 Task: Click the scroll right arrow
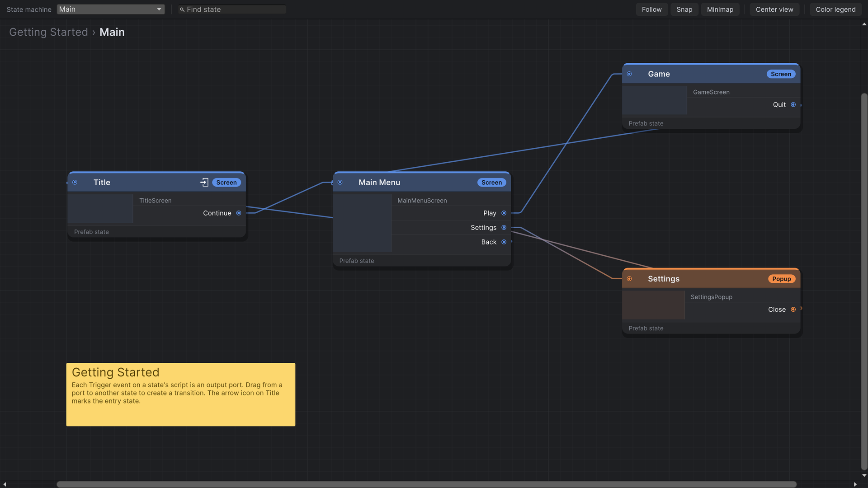855,484
